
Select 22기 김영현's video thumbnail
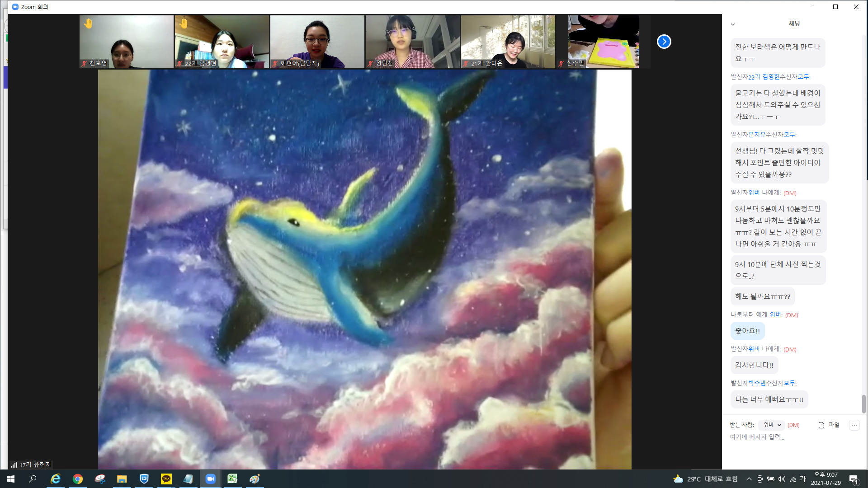pyautogui.click(x=222, y=42)
